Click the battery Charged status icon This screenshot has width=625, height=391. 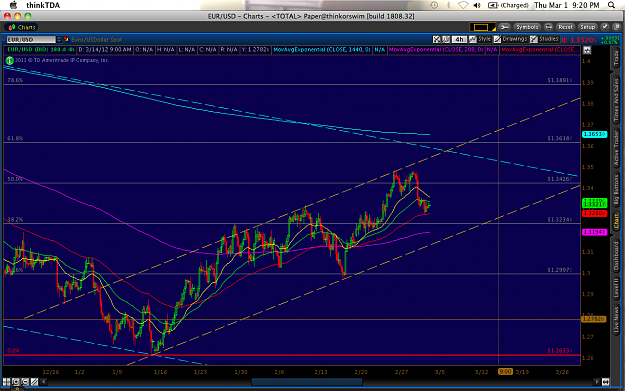[508, 5]
